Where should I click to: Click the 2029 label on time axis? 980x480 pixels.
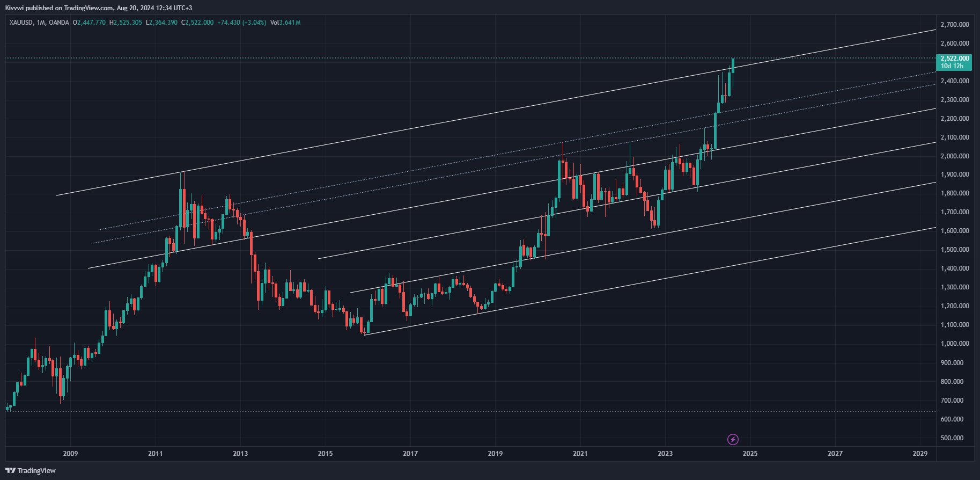920,454
